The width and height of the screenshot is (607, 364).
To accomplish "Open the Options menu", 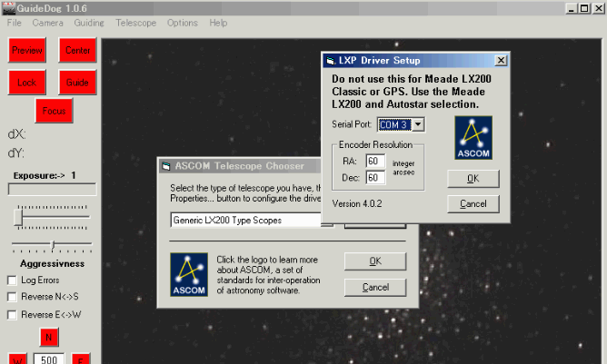I will pyautogui.click(x=183, y=23).
